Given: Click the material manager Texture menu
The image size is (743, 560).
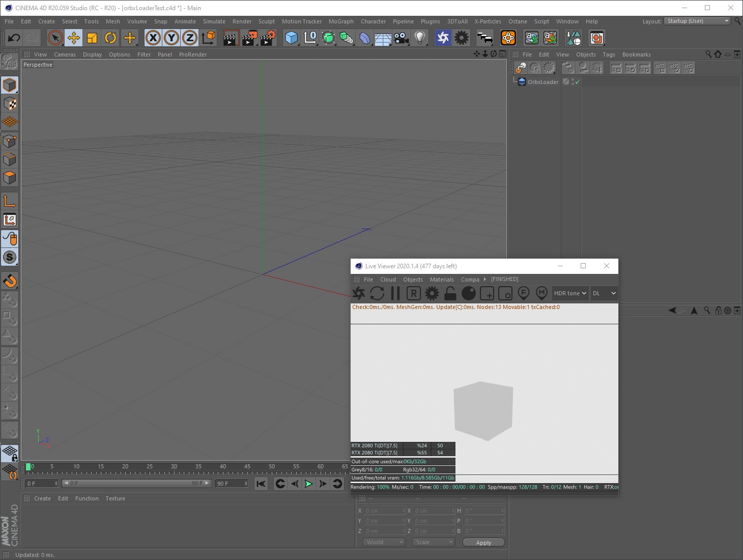Looking at the screenshot, I should pos(115,498).
